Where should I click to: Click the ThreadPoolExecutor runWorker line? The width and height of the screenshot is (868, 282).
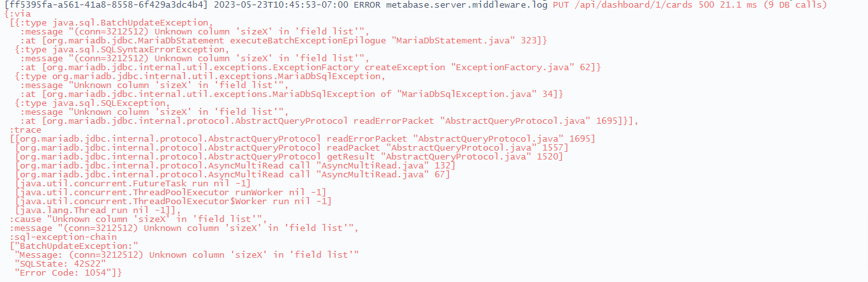click(x=171, y=192)
